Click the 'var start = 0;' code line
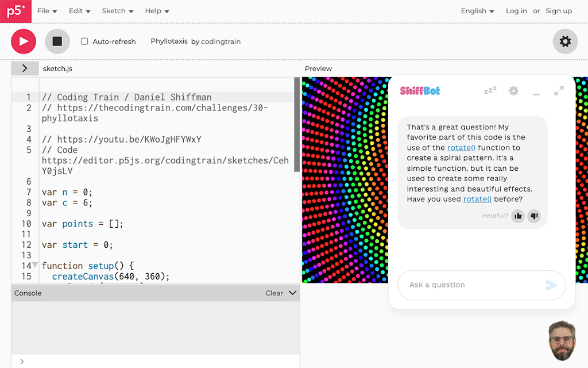This screenshot has width=588, height=368. (78, 245)
